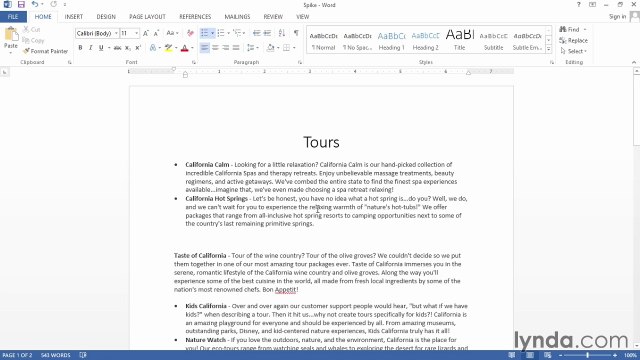The width and height of the screenshot is (640, 360).
Task: Open the Select dropdown in Editing
Action: click(x=573, y=51)
